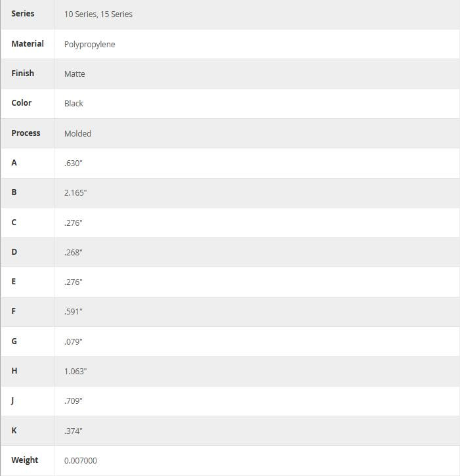This screenshot has height=476, width=460.
Task: Click dimension G value .079"
Action: 73,342
